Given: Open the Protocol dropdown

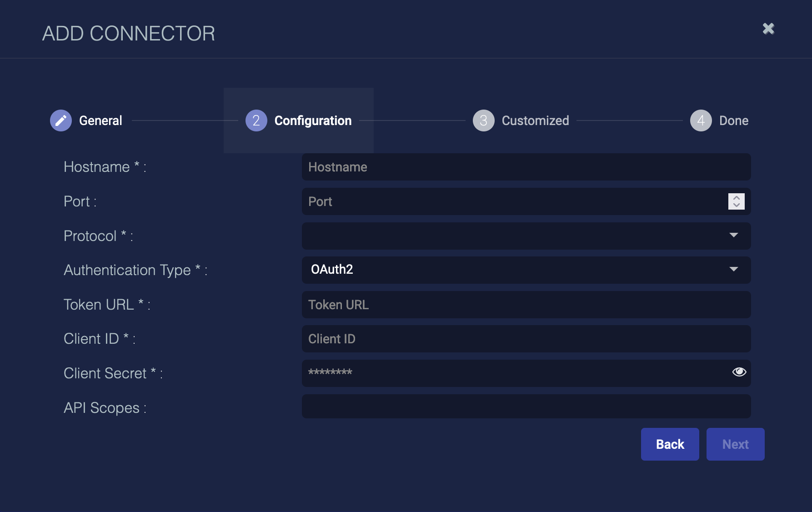Looking at the screenshot, I should point(526,236).
